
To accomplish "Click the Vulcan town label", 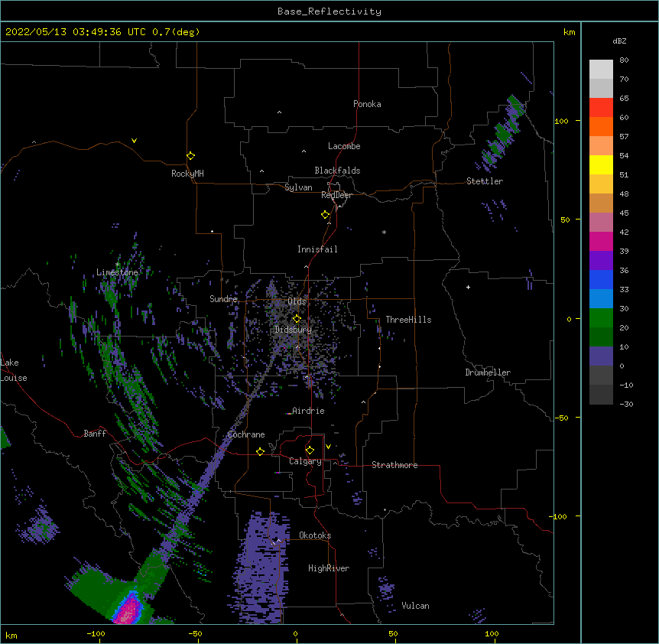I will tap(415, 606).
